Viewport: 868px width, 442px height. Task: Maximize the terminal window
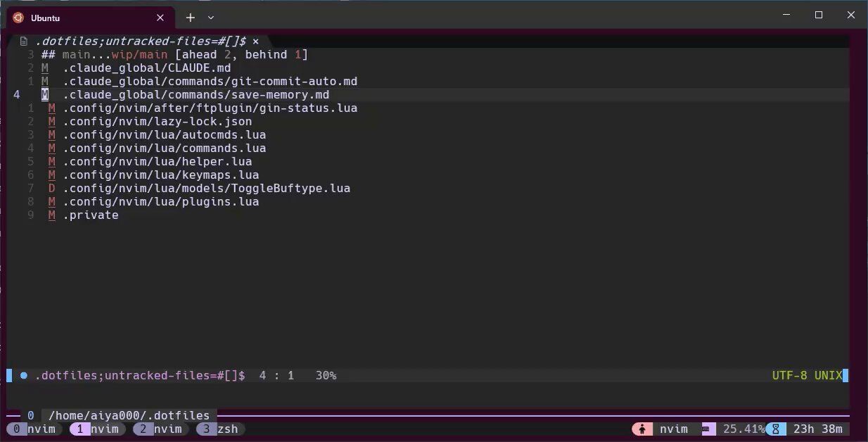[x=819, y=15]
